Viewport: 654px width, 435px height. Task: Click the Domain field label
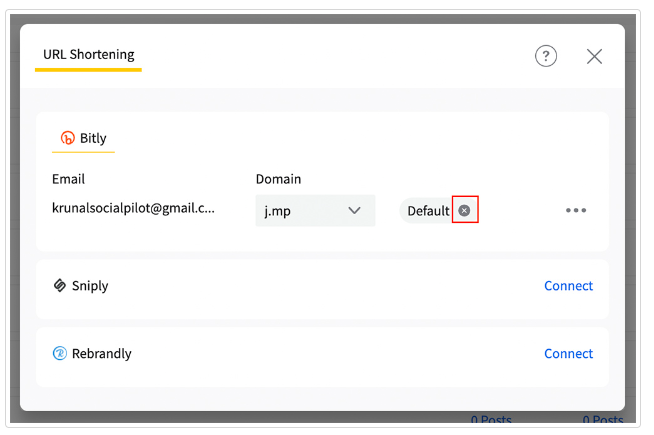click(x=278, y=179)
